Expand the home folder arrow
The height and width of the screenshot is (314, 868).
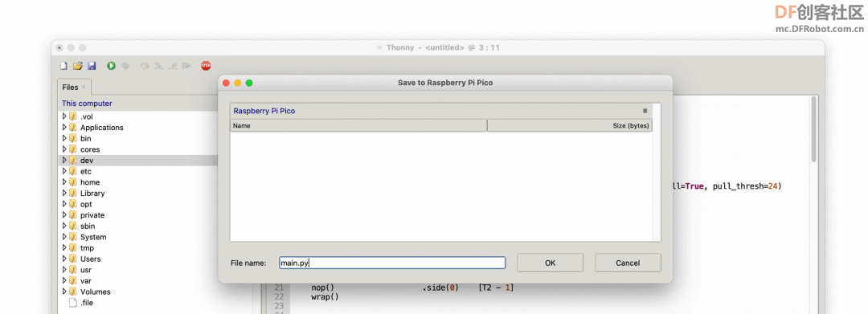pyautogui.click(x=64, y=182)
